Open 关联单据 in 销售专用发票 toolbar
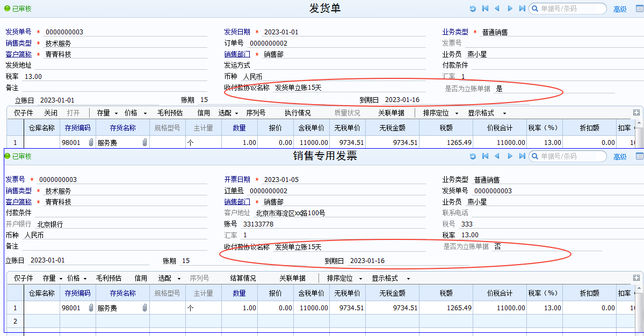 (x=292, y=278)
